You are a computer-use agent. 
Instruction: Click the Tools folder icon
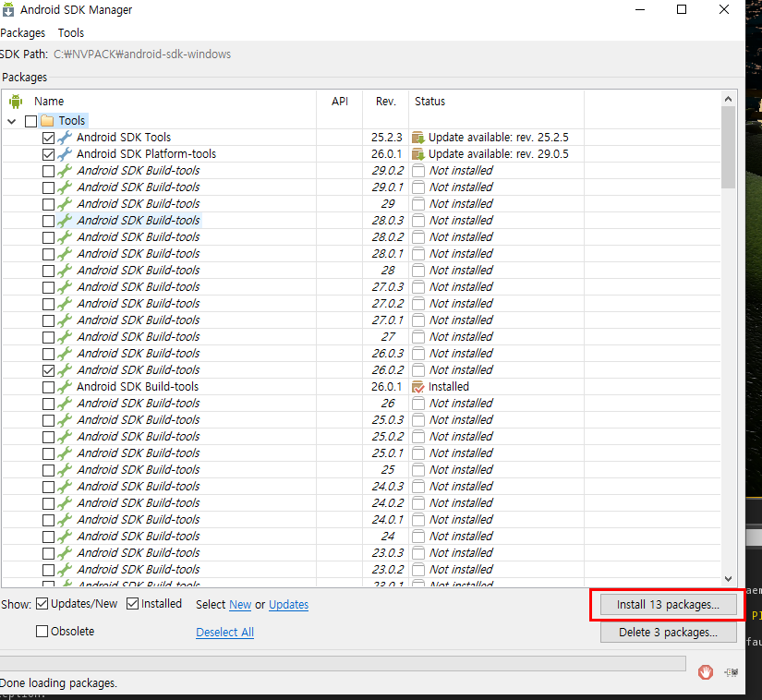(x=47, y=120)
